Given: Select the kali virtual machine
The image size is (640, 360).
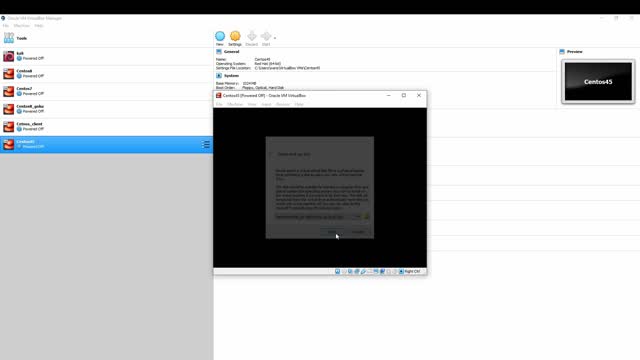Looking at the screenshot, I should click(106, 56).
